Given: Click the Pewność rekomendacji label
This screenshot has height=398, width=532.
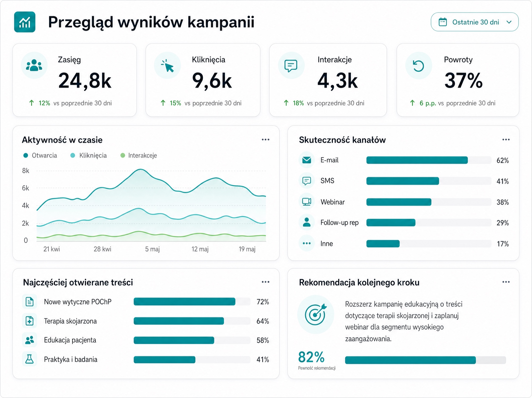Looking at the screenshot, I should click(x=317, y=368).
